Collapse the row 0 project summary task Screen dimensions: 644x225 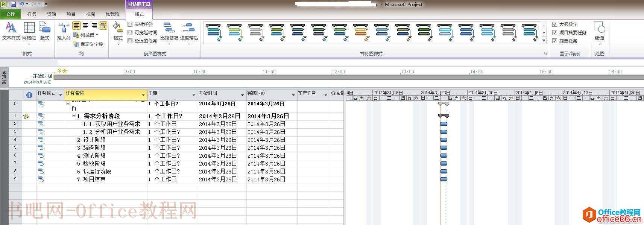68,103
